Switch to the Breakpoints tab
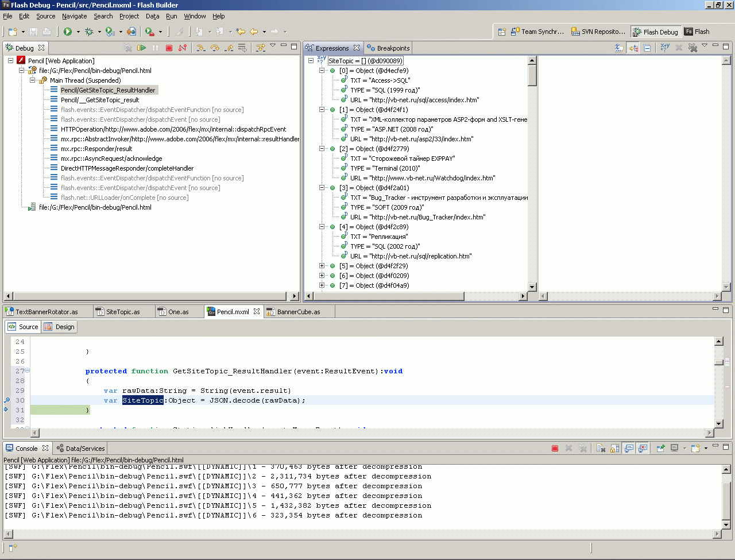 388,48
